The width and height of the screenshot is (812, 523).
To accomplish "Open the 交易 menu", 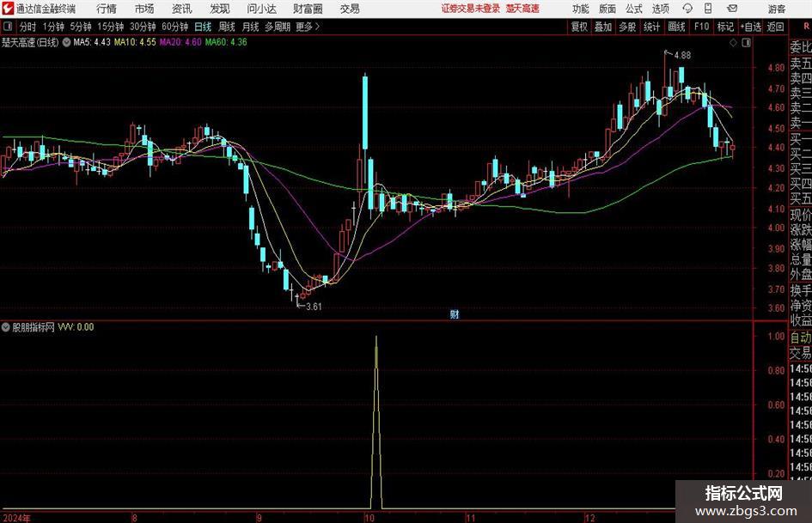I will click(350, 9).
